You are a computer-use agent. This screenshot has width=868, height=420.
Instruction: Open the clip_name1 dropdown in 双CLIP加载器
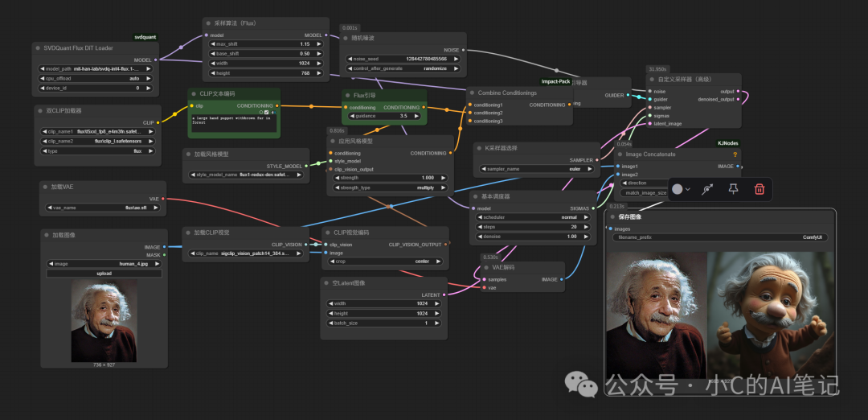tap(98, 132)
